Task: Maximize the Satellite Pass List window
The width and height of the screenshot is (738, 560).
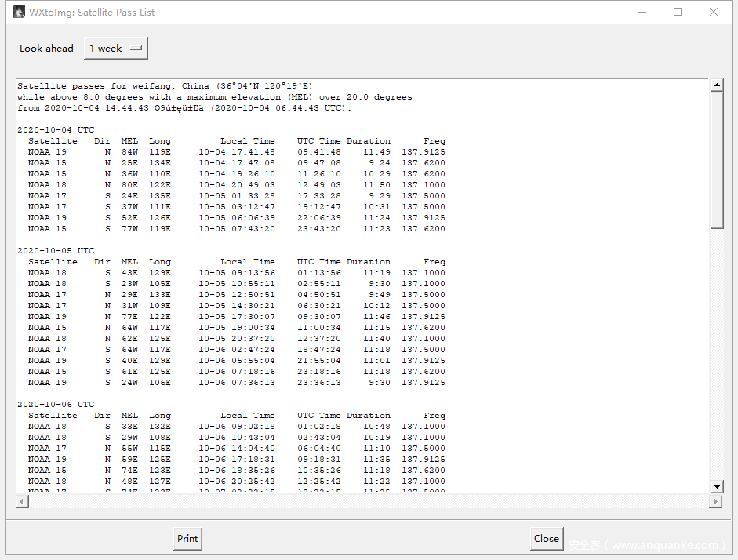Action: (x=678, y=13)
